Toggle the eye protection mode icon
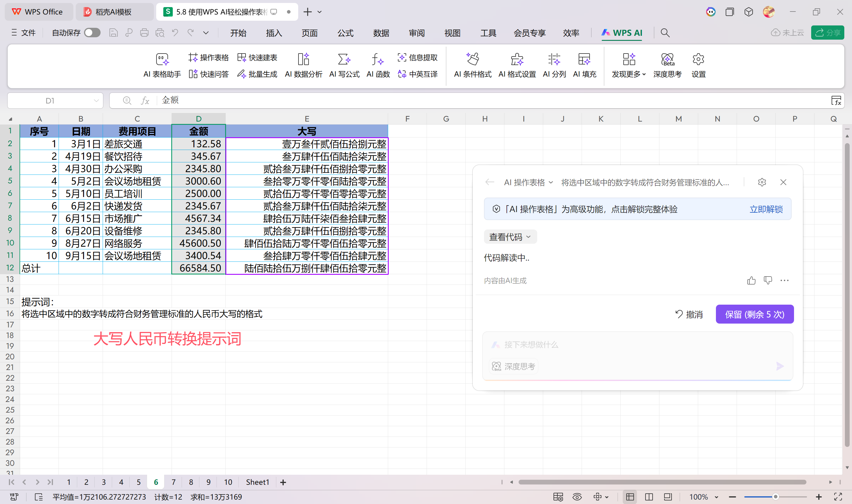 (x=577, y=497)
